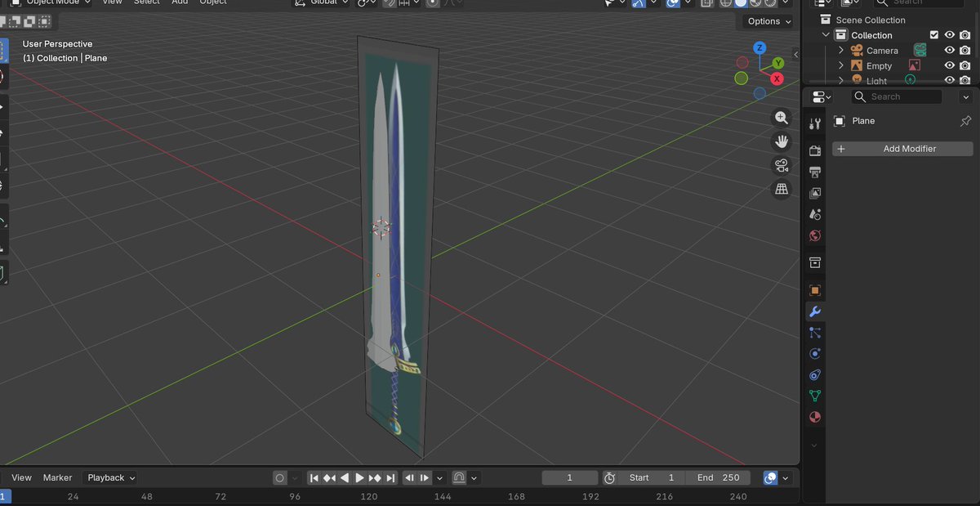Open properties options dropdown beside search
Viewport: 980px width, 506px height.
click(966, 96)
